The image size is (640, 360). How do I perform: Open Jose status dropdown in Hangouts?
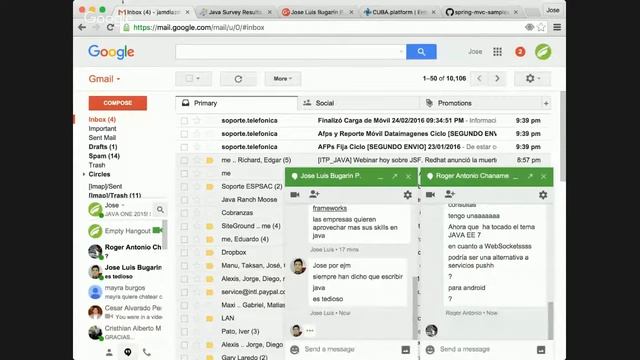tap(122, 205)
